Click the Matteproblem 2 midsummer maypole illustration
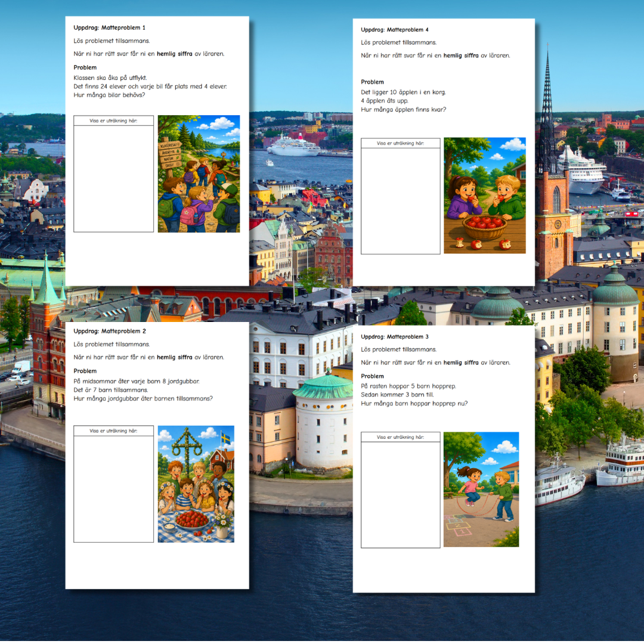 tap(196, 484)
